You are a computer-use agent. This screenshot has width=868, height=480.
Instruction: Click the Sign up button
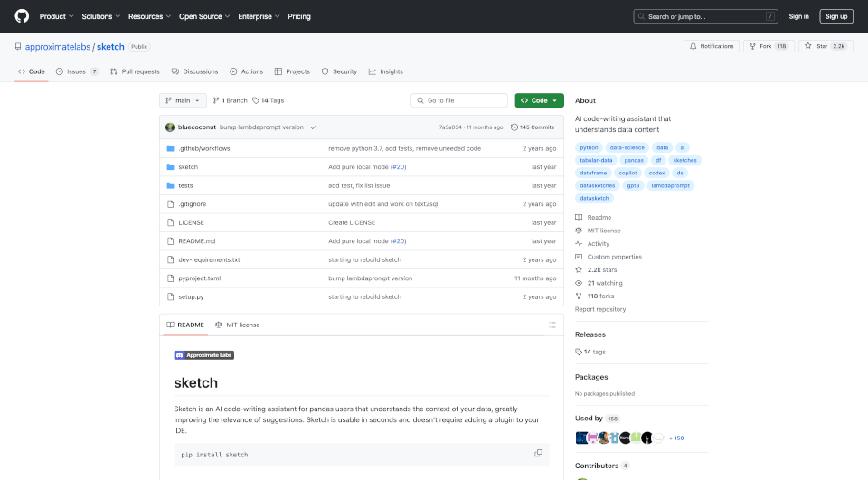[835, 16]
